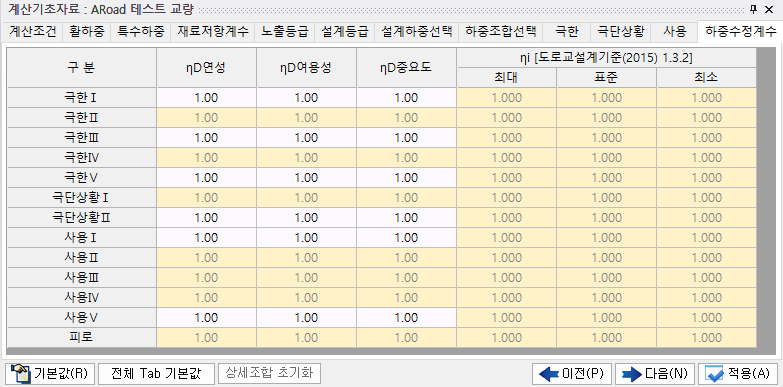This screenshot has width=783, height=387.
Task: Proceed with 다음(N) button
Action: [x=655, y=374]
